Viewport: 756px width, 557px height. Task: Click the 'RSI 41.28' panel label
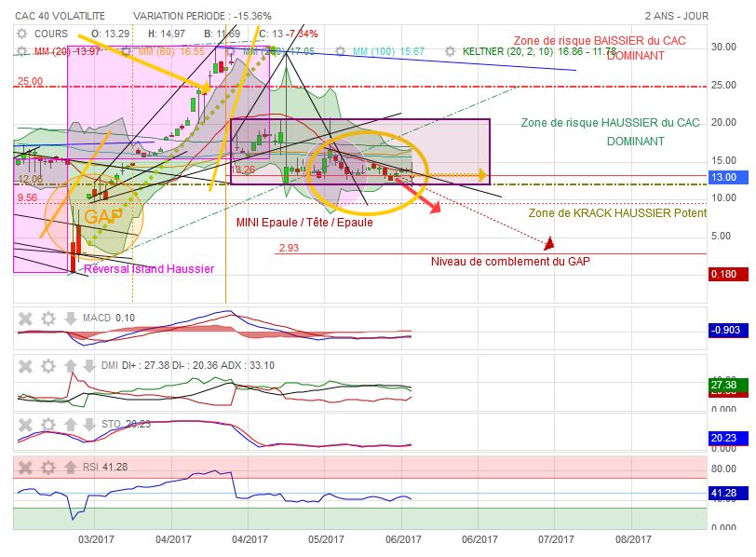[x=105, y=467]
